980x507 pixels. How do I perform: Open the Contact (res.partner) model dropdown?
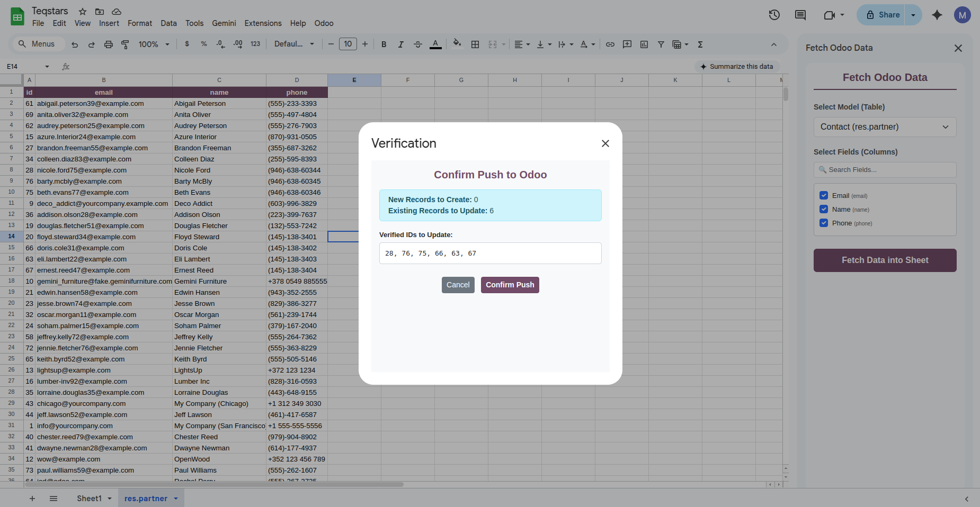click(885, 127)
